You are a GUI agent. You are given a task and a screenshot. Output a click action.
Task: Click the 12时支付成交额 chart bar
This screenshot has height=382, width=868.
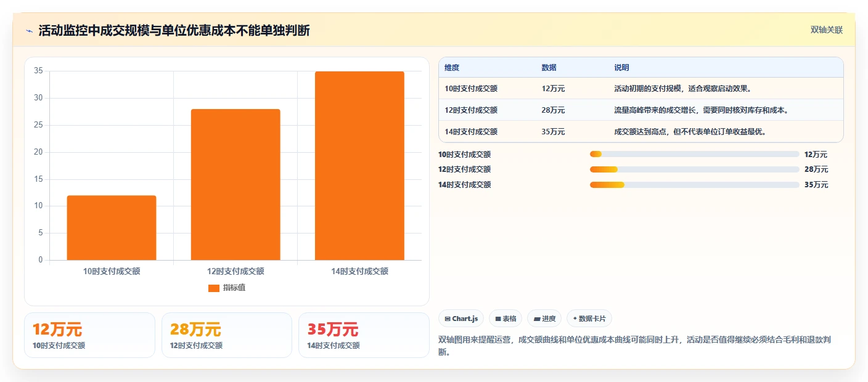(235, 185)
